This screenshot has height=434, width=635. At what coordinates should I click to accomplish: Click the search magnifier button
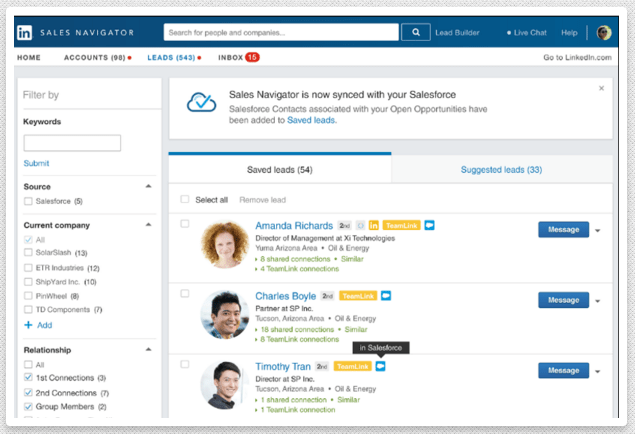pyautogui.click(x=416, y=32)
